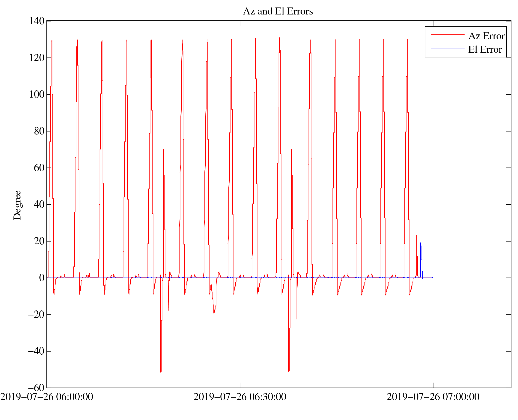
Task: Click the 2019-07-26 07:00:00 x-axis label
Action: [x=433, y=397]
